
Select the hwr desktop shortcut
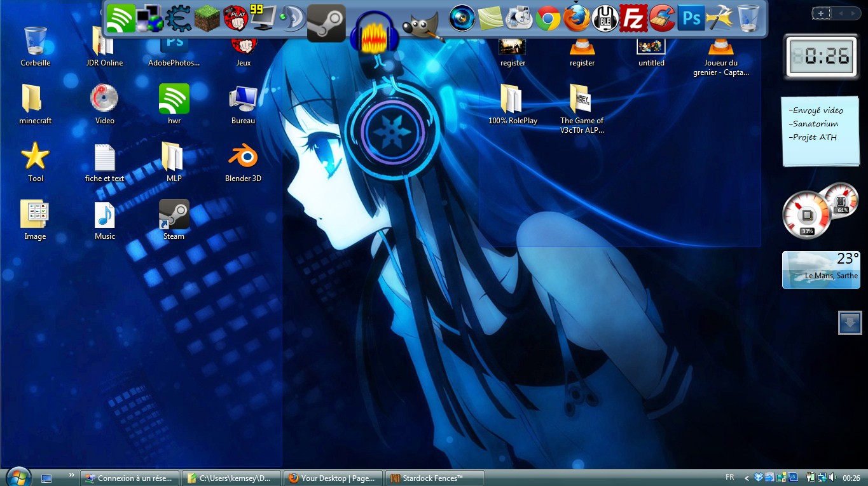[x=174, y=105]
